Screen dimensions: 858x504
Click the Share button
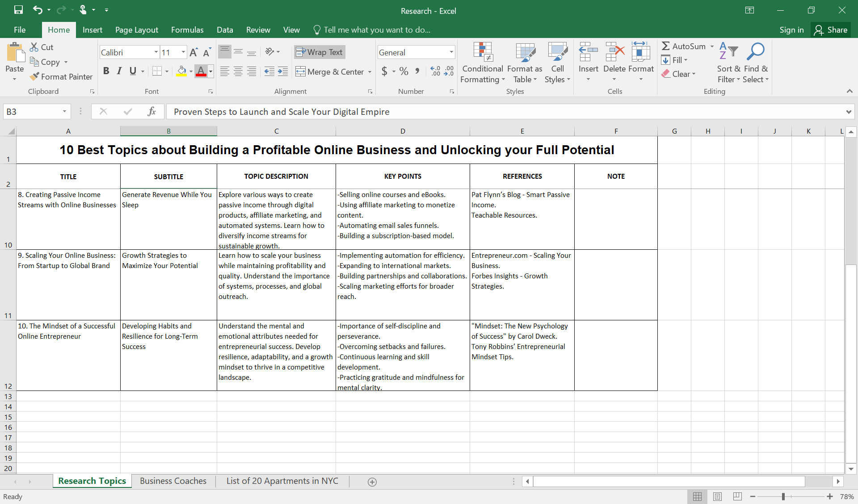831,30
